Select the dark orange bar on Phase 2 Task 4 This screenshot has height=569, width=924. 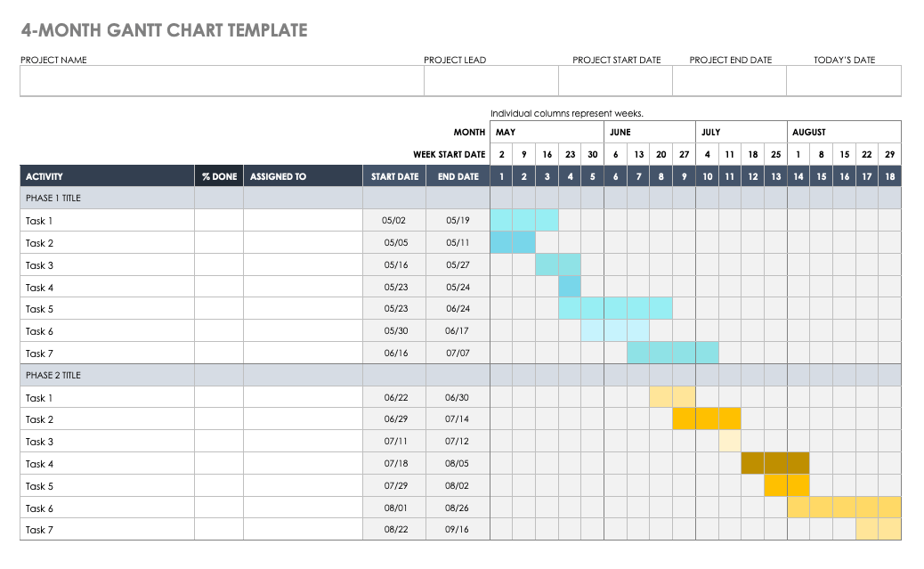[774, 463]
